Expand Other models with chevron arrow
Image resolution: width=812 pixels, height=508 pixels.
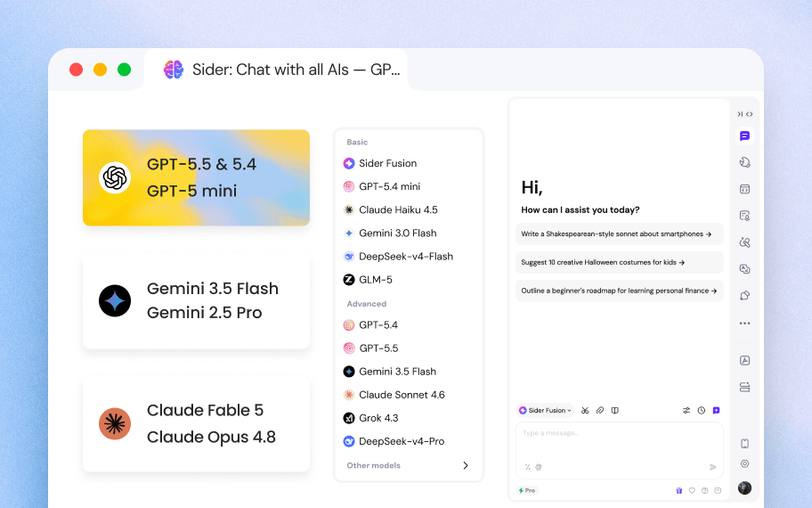point(466,465)
